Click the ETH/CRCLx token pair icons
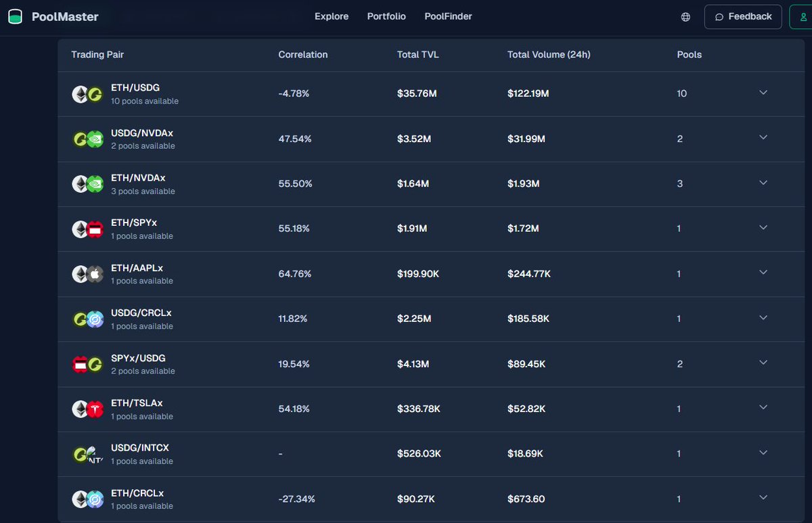Screen dimensions: 812x523 [88, 499]
